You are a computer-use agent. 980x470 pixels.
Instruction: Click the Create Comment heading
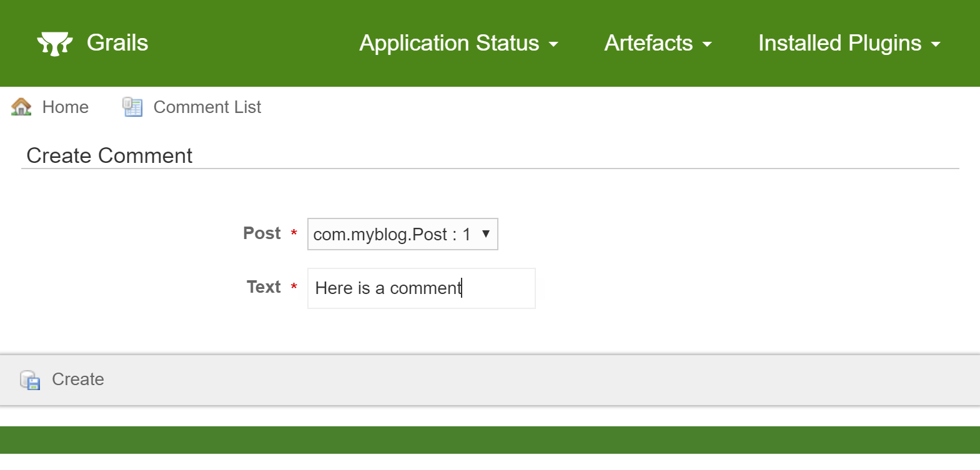pyautogui.click(x=109, y=155)
